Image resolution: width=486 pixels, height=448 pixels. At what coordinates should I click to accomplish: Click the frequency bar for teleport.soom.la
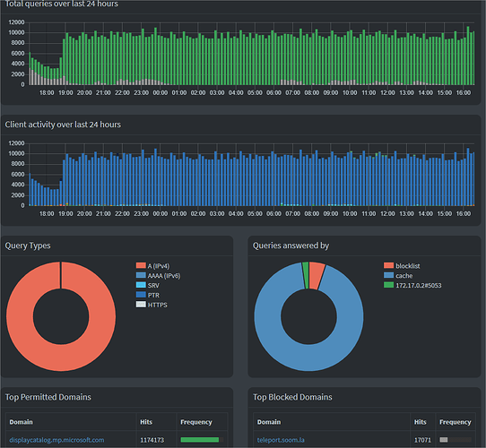(x=444, y=440)
